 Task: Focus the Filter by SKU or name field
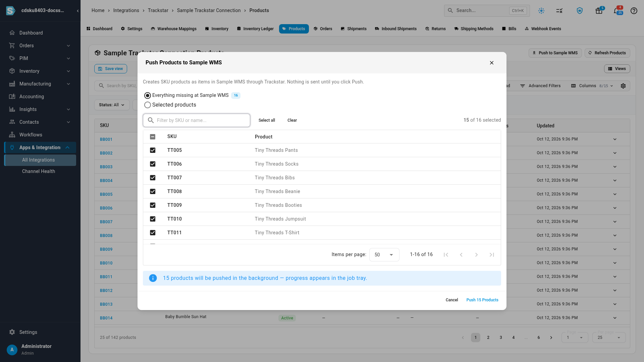pyautogui.click(x=197, y=120)
